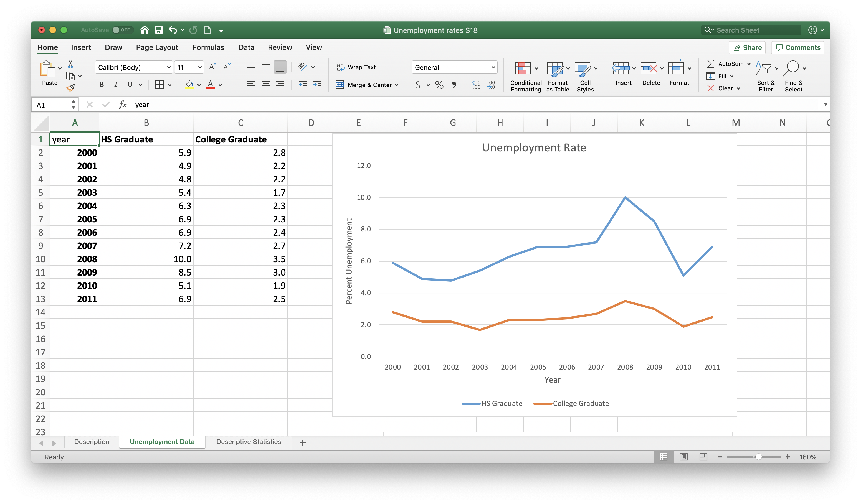Open the Formulas ribbon tab
The width and height of the screenshot is (861, 504).
coord(208,47)
